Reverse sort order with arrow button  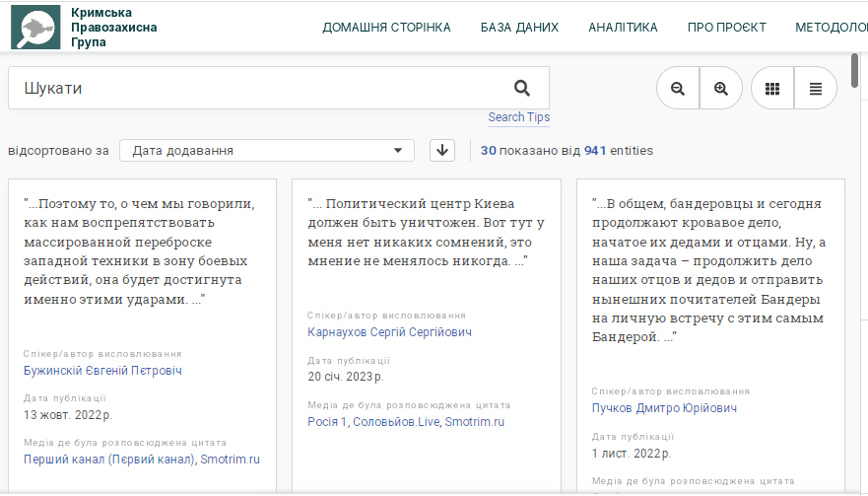[442, 151]
